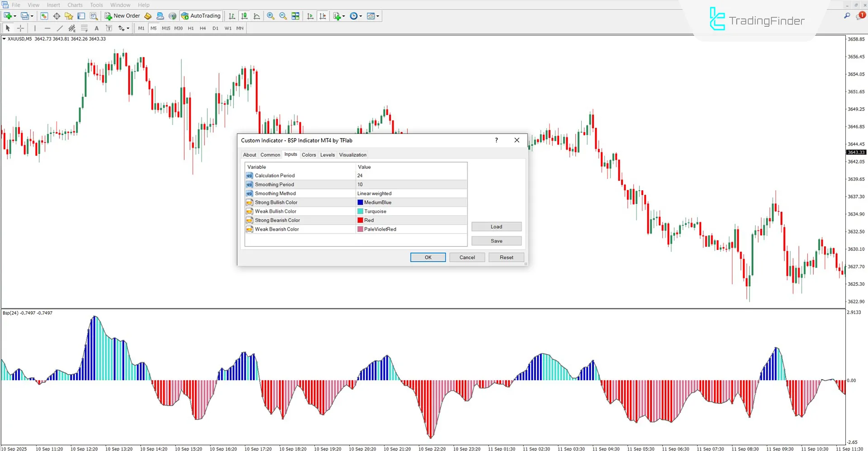Image resolution: width=868 pixels, height=451 pixels.
Task: Click the Load button
Action: (x=496, y=226)
